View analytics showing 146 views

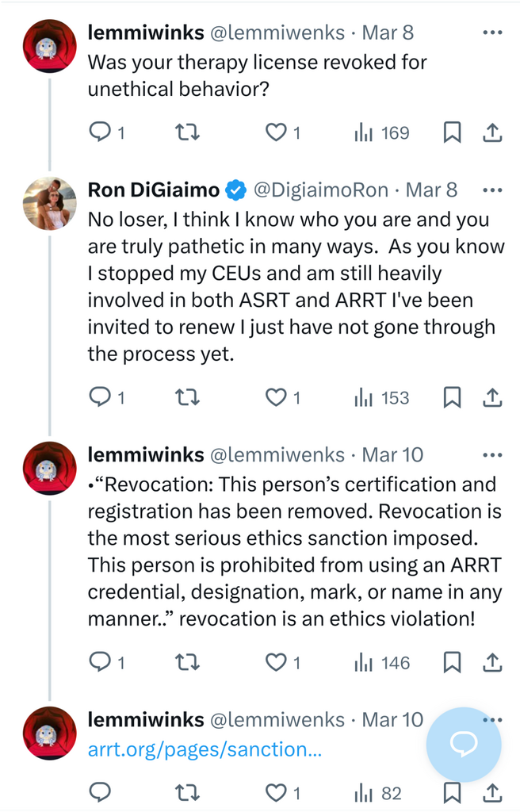[x=382, y=662]
